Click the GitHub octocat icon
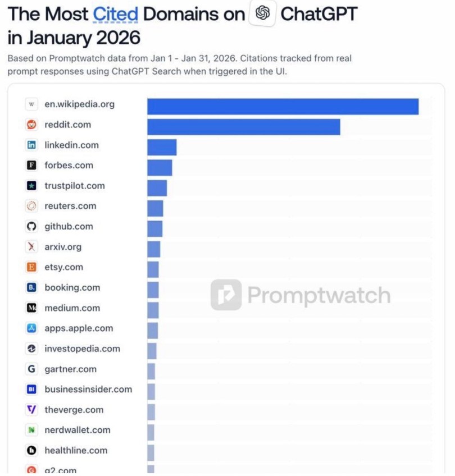Viewport: 455px width, 476px height. [32, 226]
